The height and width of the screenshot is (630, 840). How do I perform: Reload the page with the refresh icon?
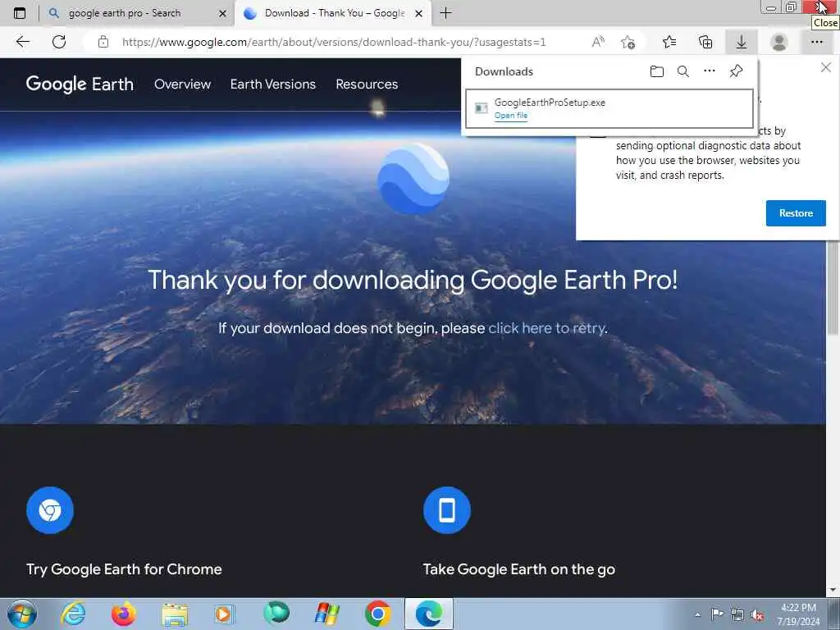point(59,42)
